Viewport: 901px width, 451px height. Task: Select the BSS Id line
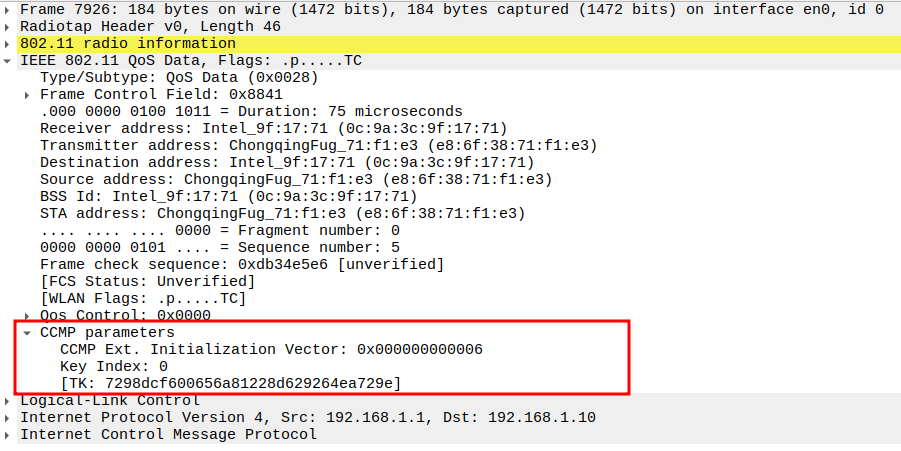click(228, 196)
